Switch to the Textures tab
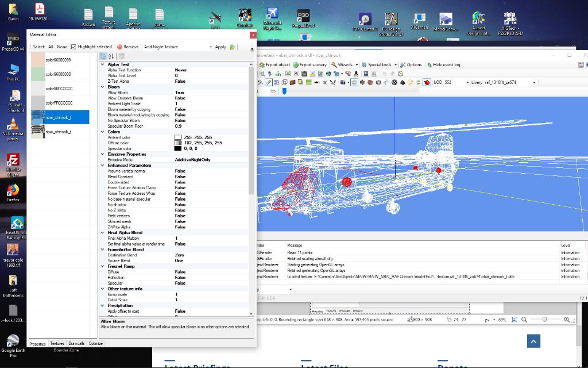 pos(57,343)
